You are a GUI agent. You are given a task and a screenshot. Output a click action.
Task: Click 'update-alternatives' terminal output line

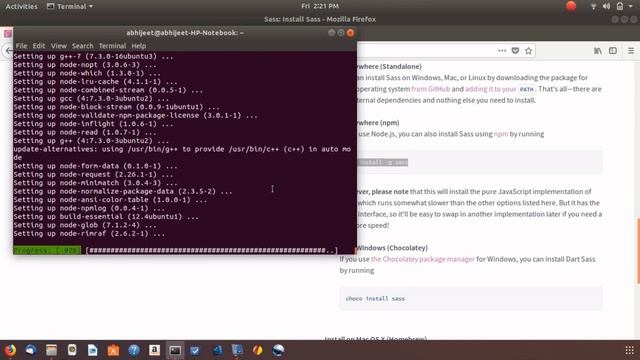tap(182, 153)
